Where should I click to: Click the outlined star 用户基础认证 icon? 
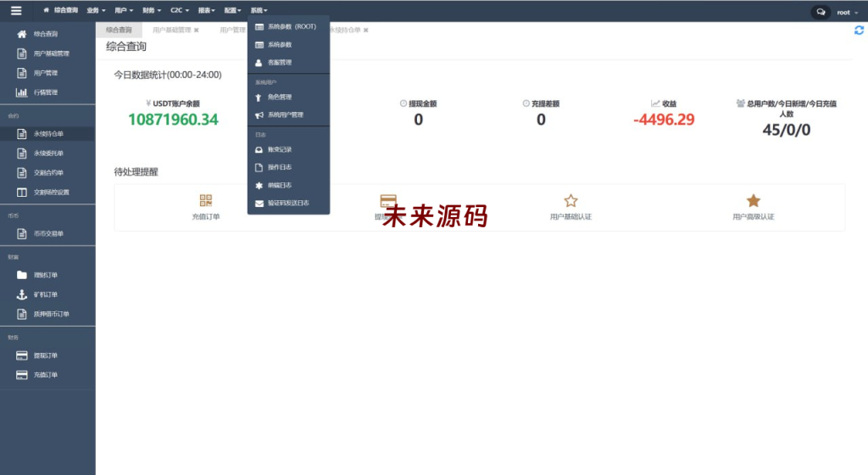(x=570, y=200)
